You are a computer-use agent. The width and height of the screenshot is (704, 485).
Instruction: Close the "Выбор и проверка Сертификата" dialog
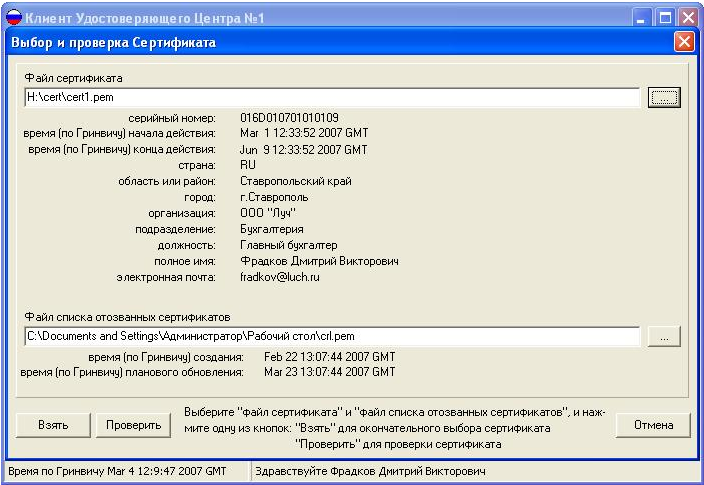684,42
